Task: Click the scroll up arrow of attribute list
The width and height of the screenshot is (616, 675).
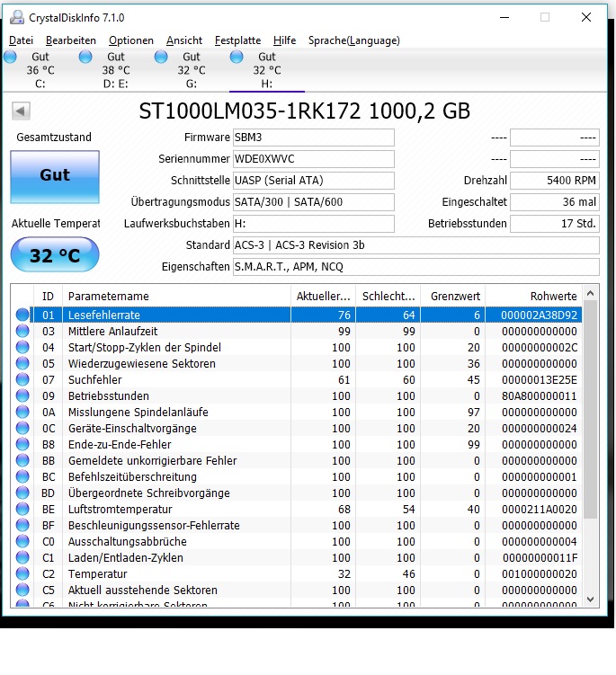Action: (591, 293)
